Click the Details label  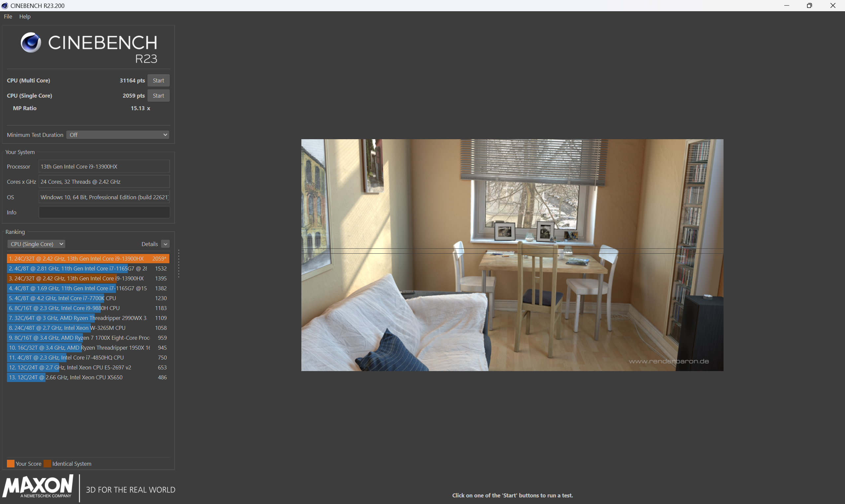(x=150, y=244)
